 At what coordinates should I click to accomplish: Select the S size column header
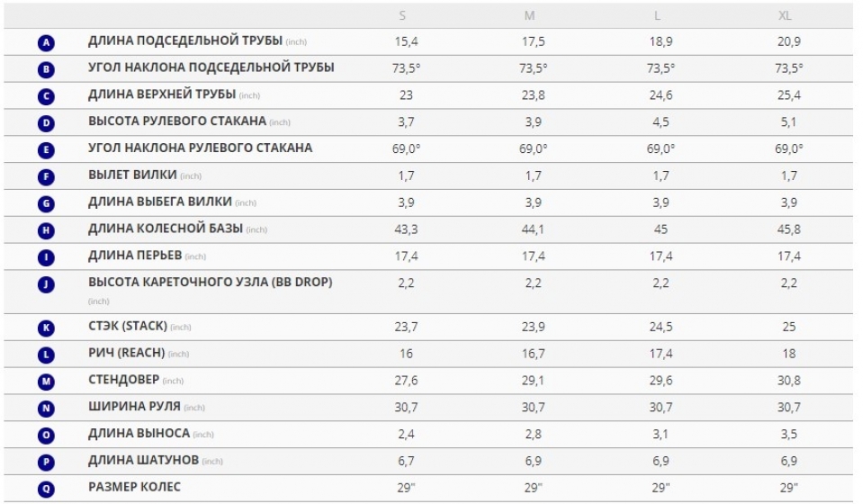402,15
